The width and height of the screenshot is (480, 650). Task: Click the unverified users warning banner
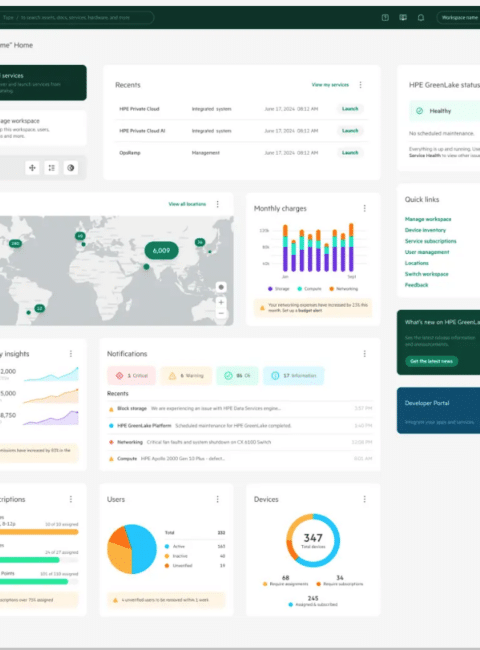pyautogui.click(x=166, y=600)
